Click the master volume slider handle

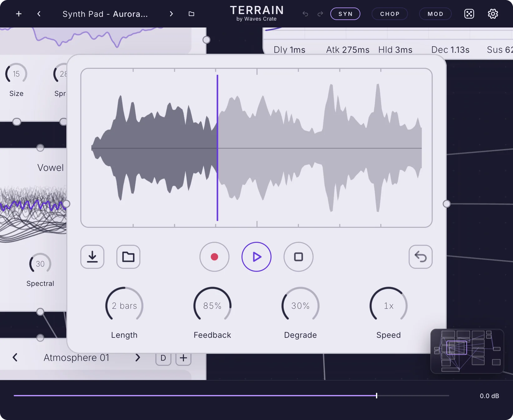[377, 396]
